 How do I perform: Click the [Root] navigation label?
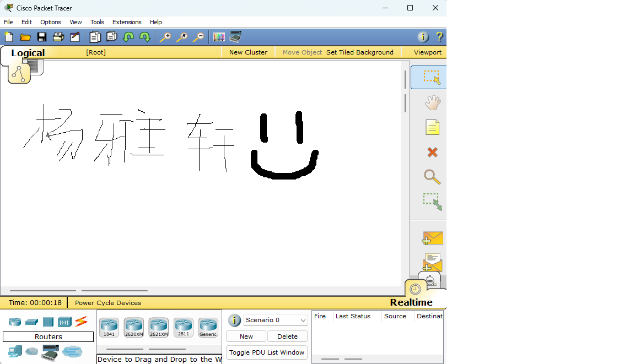(96, 52)
